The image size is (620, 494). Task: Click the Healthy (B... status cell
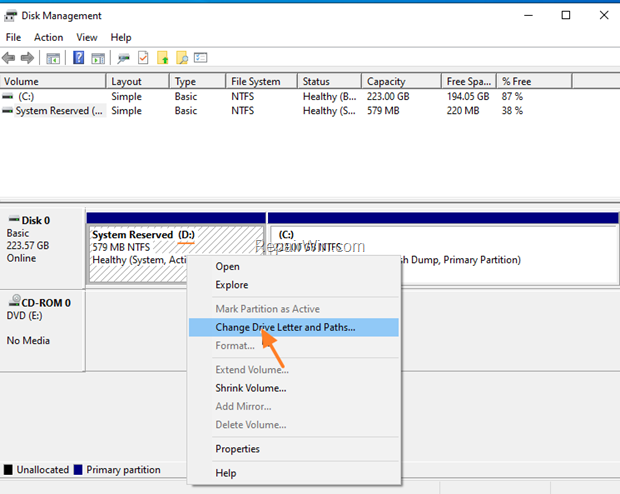tap(329, 97)
